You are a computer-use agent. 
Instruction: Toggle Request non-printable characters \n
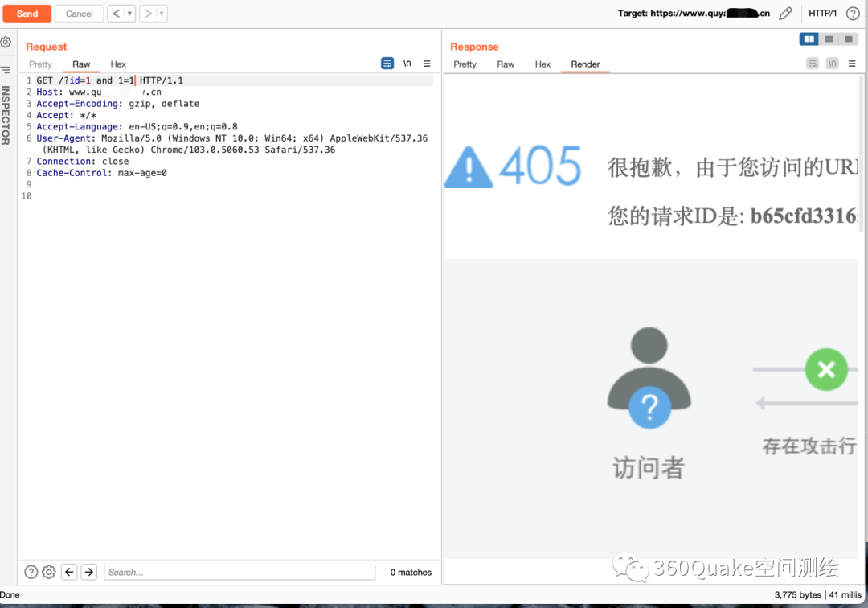pos(407,64)
